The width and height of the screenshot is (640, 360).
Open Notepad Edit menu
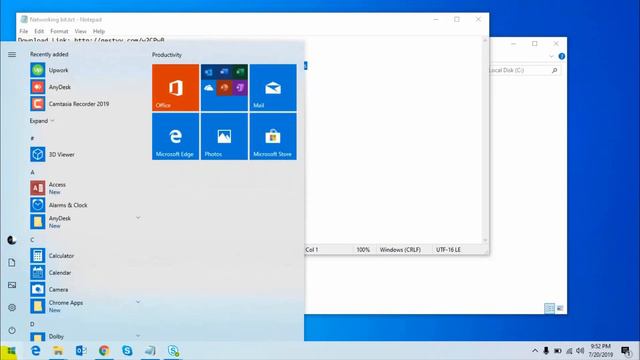pyautogui.click(x=39, y=31)
